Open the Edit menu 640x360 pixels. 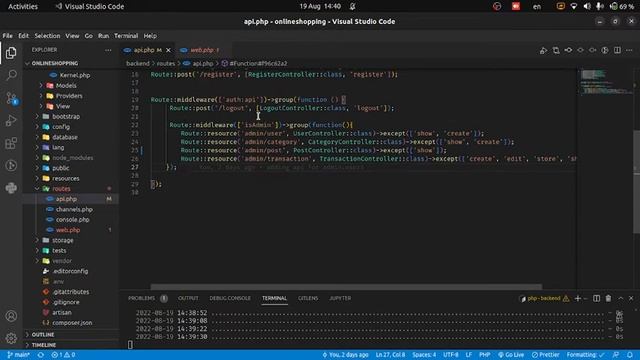coord(24,36)
